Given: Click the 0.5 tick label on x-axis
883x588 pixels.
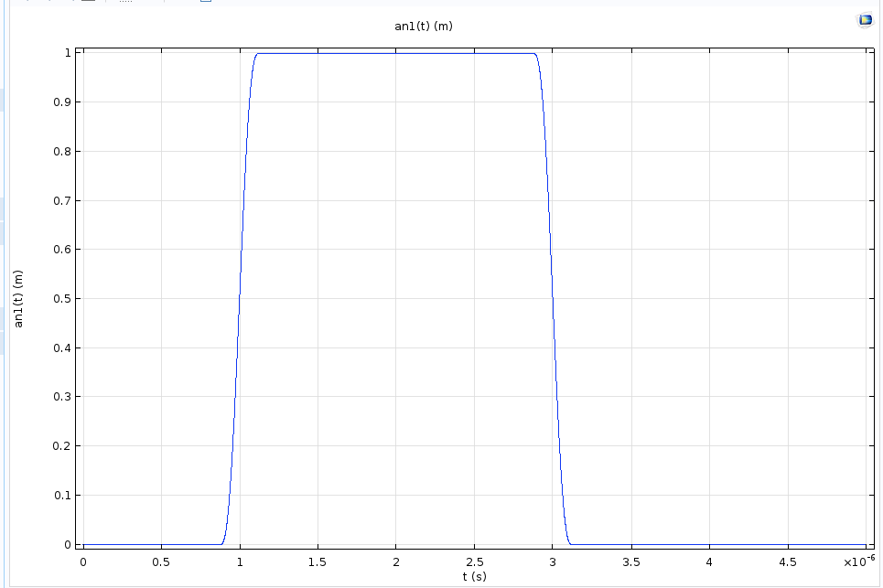Looking at the screenshot, I should coord(161,561).
